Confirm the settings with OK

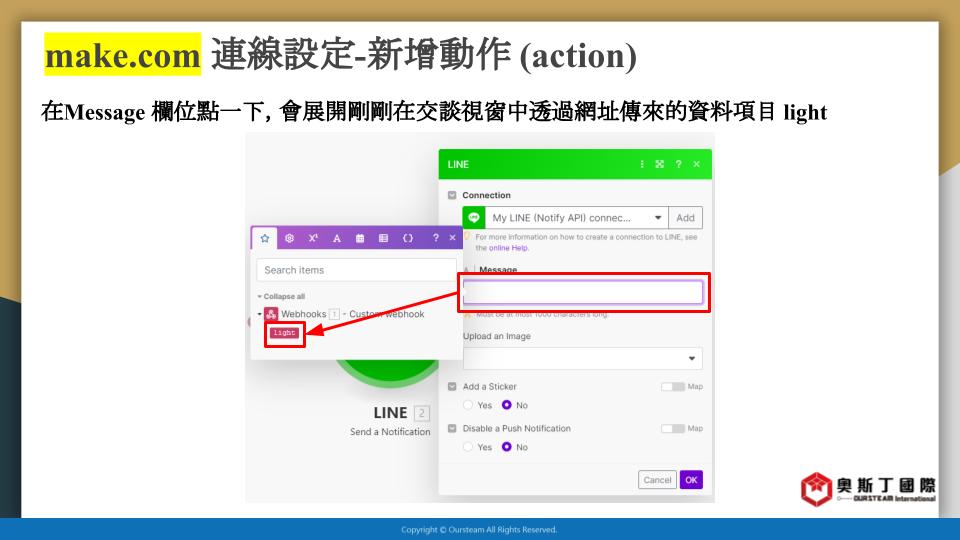tap(691, 480)
